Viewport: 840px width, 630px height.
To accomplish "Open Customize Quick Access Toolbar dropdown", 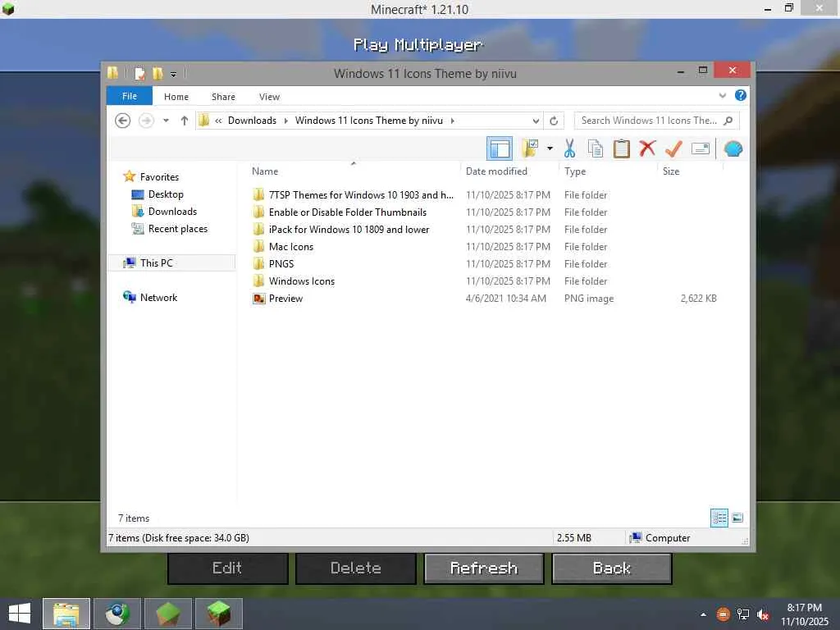I will (x=174, y=74).
